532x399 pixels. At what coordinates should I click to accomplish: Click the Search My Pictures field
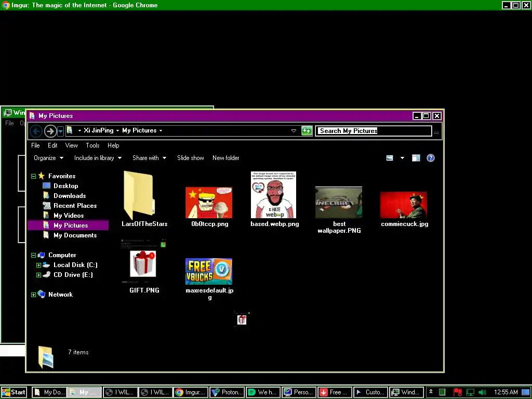[373, 131]
